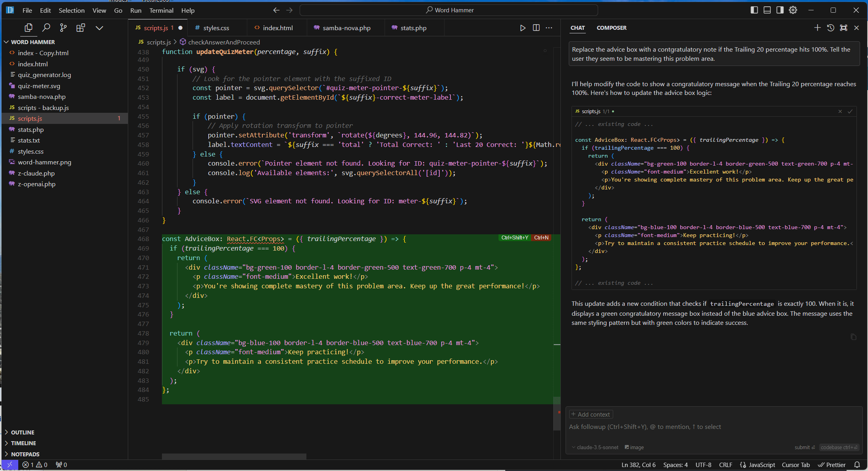868x471 pixels.
Task: Expand the OUTLINE section
Action: [23, 432]
